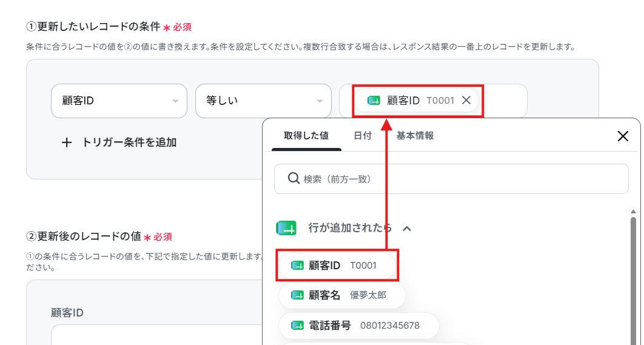The height and width of the screenshot is (345, 644).
Task: Open the 顧客ID field dropdown
Action: 119,101
